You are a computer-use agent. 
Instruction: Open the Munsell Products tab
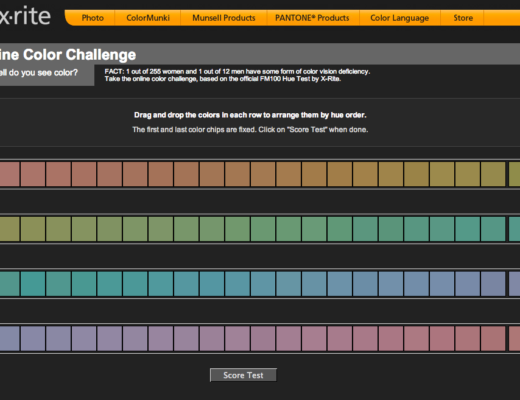(x=224, y=18)
